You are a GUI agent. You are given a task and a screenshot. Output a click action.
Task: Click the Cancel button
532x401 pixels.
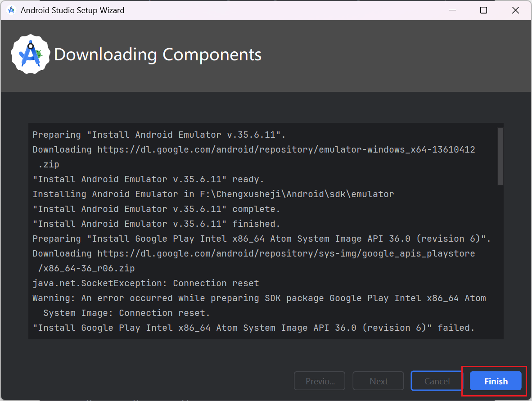point(437,381)
